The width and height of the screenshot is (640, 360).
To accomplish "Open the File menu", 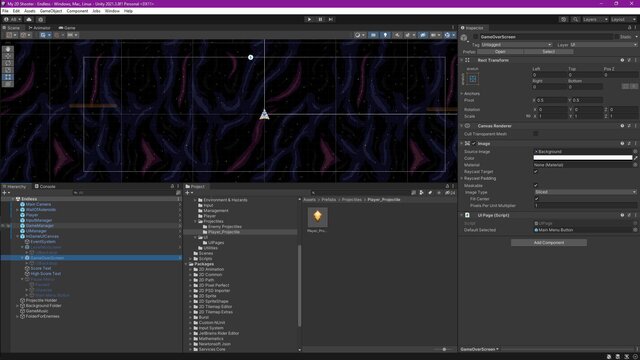I will coord(5,11).
